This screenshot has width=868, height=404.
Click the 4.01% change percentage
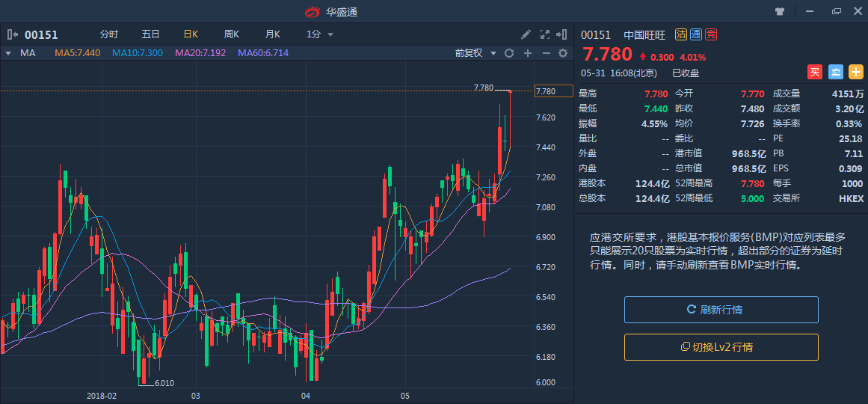click(x=692, y=57)
